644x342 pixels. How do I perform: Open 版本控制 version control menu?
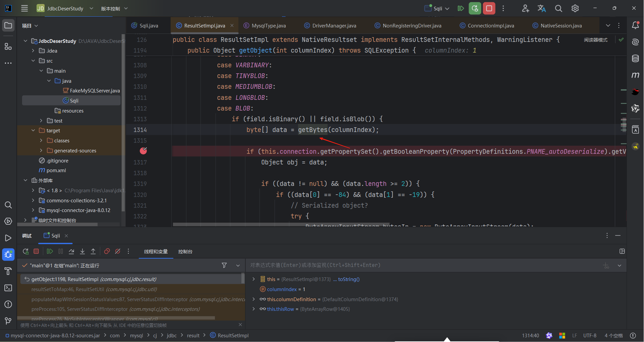click(114, 8)
